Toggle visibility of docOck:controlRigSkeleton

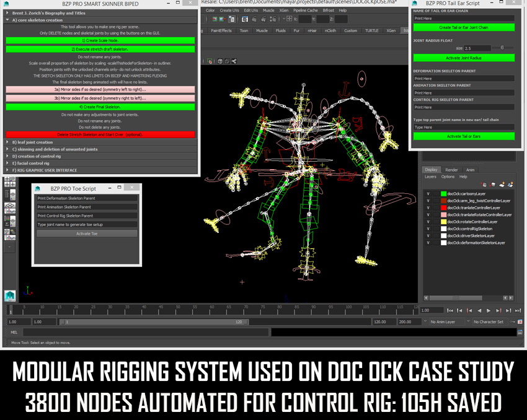point(428,229)
